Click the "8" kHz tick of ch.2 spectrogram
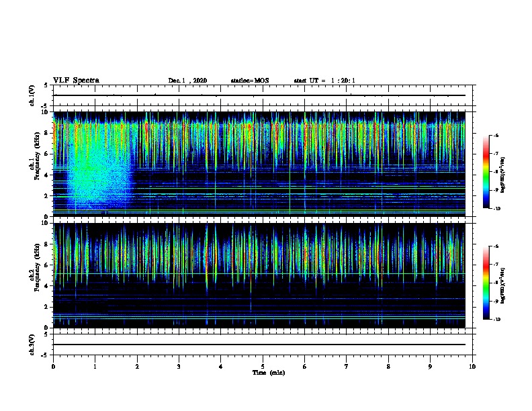 [46, 244]
